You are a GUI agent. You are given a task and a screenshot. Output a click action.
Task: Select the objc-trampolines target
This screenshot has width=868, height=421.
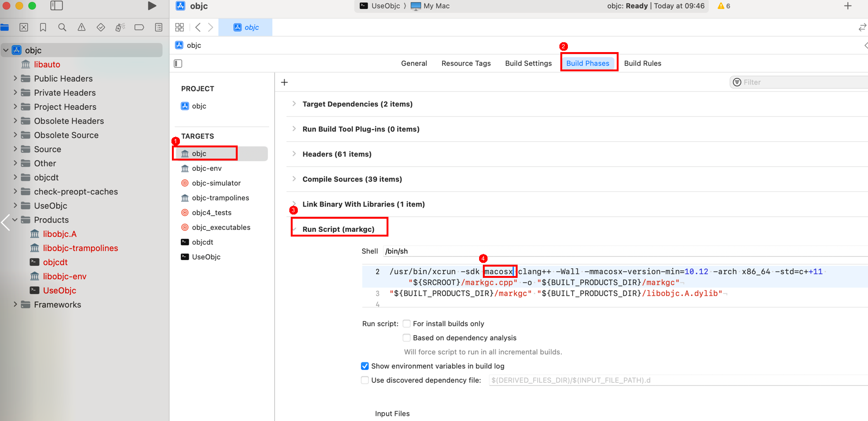pos(221,198)
